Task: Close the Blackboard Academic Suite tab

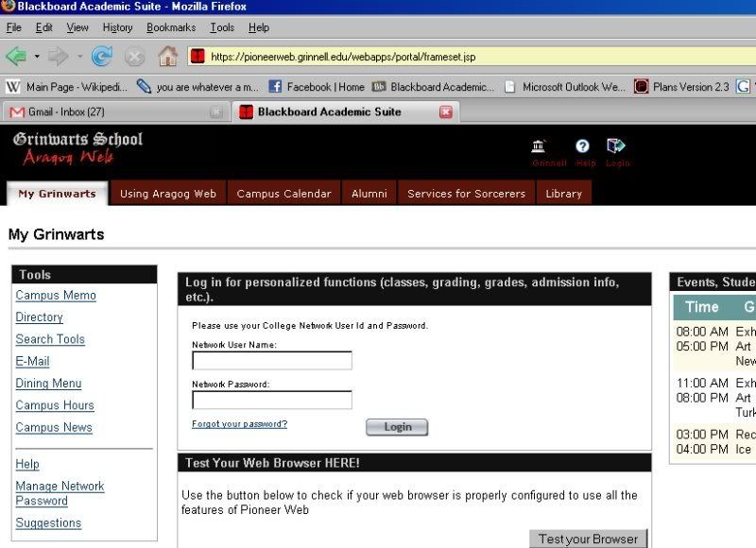Action: point(446,111)
